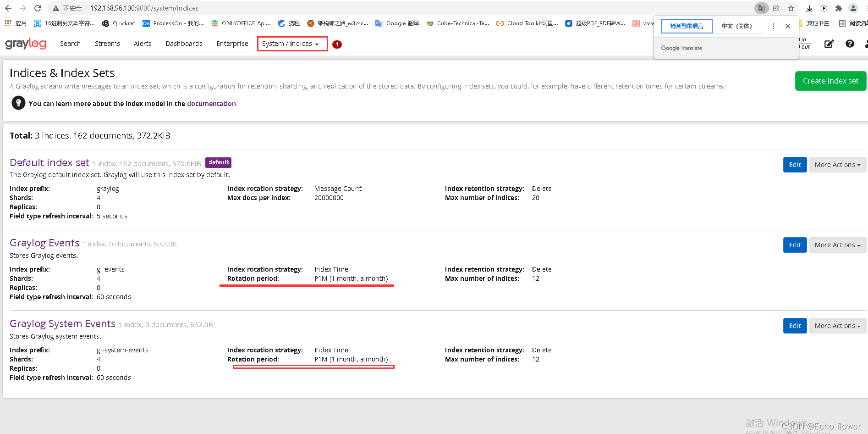Open the Streams menu item

[x=107, y=44]
